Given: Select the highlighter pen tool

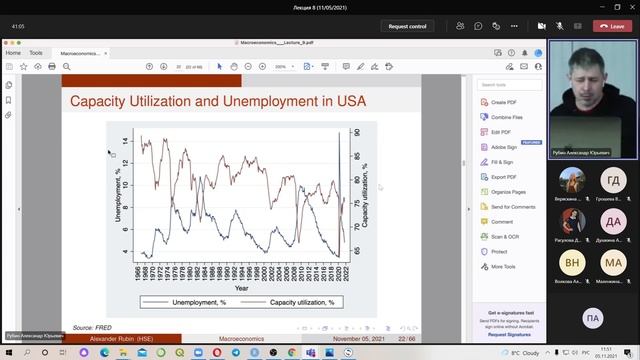Looking at the screenshot, I should click(x=360, y=67).
